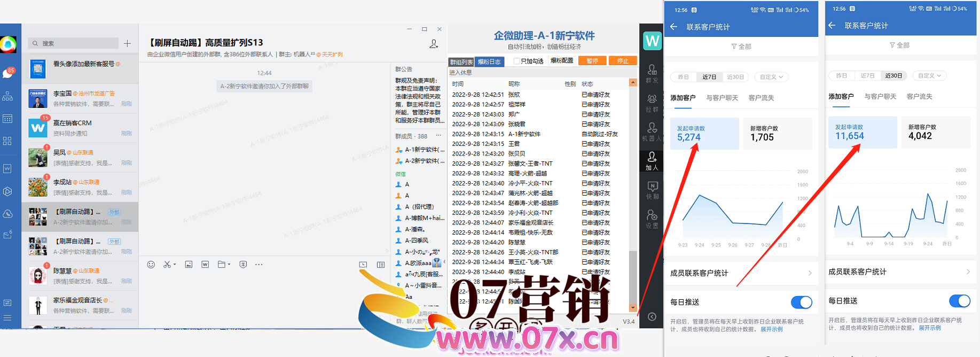The height and width of the screenshot is (357, 980).
Task: Open the 全部 filter in left phone screen
Action: 741,46
